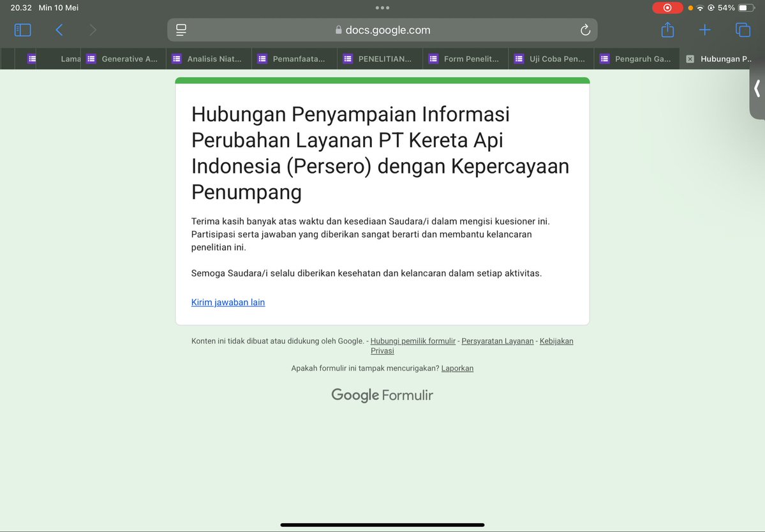Image resolution: width=765 pixels, height=532 pixels.
Task: Tap the three-dot multitasking menu
Action: (383, 8)
